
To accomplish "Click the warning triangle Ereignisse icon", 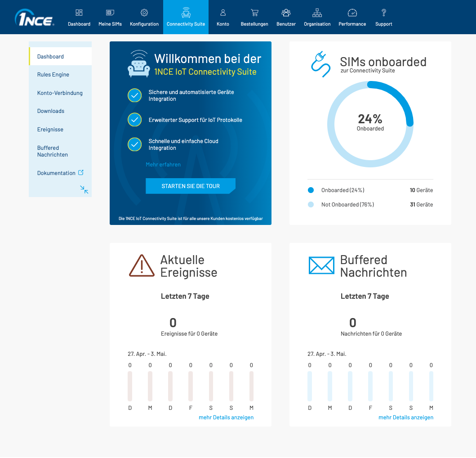I will (142, 265).
